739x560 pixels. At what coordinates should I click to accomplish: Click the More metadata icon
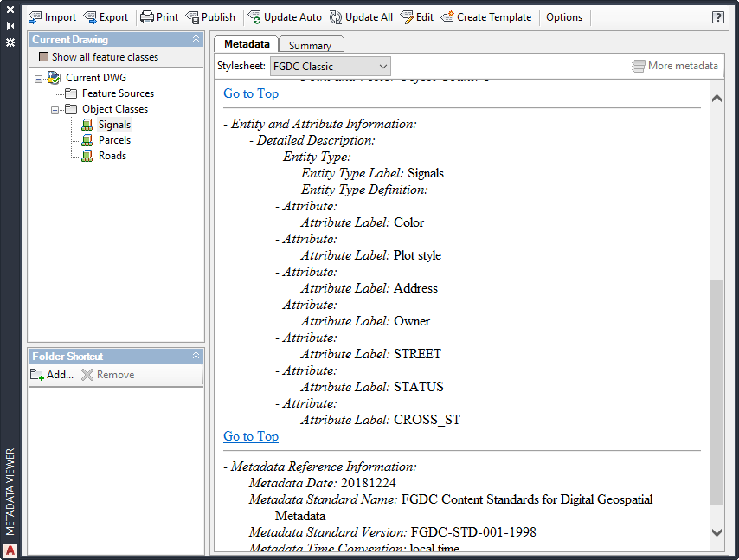point(638,66)
